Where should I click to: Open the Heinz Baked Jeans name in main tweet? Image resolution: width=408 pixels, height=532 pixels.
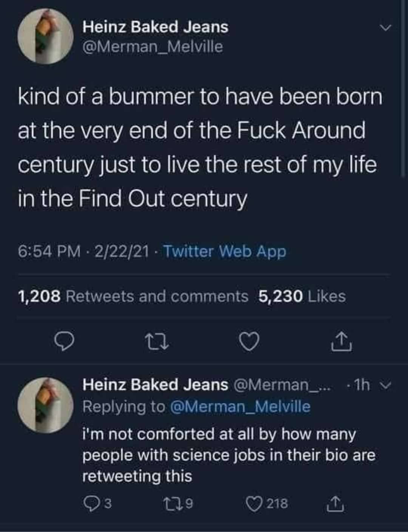click(x=155, y=27)
